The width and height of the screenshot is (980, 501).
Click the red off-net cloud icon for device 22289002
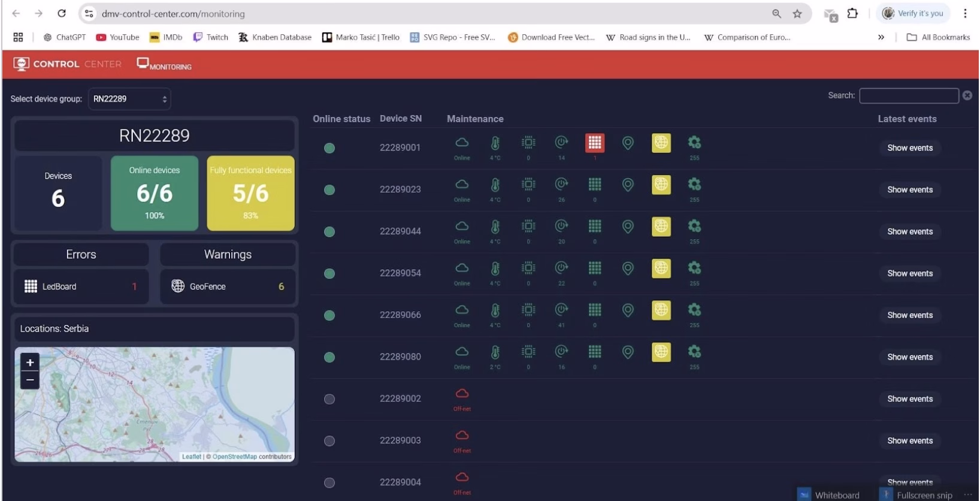[462, 394]
